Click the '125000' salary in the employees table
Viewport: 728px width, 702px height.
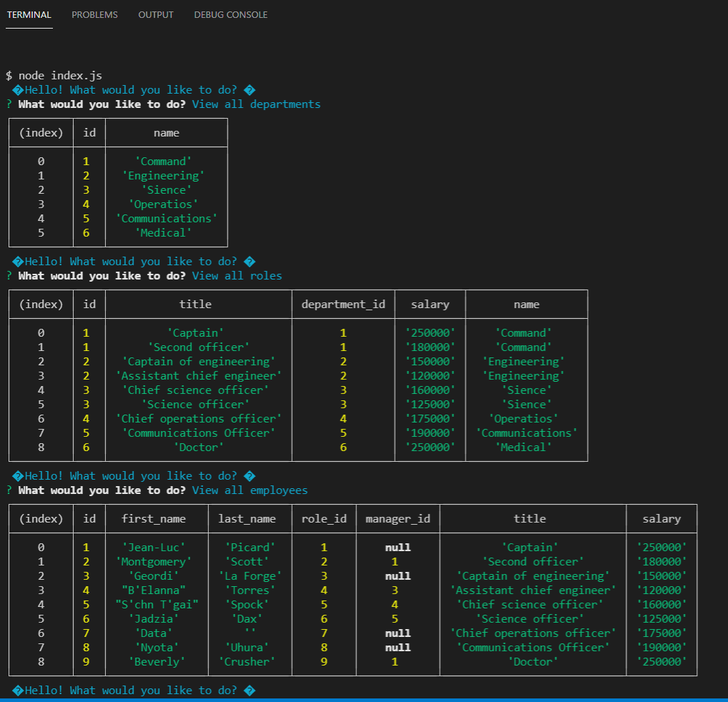point(661,619)
